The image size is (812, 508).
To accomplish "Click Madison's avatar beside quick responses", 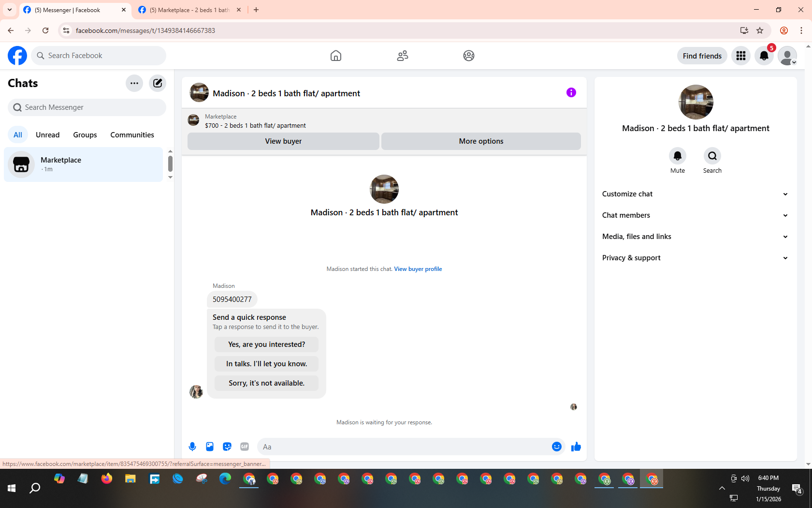I will tap(196, 392).
